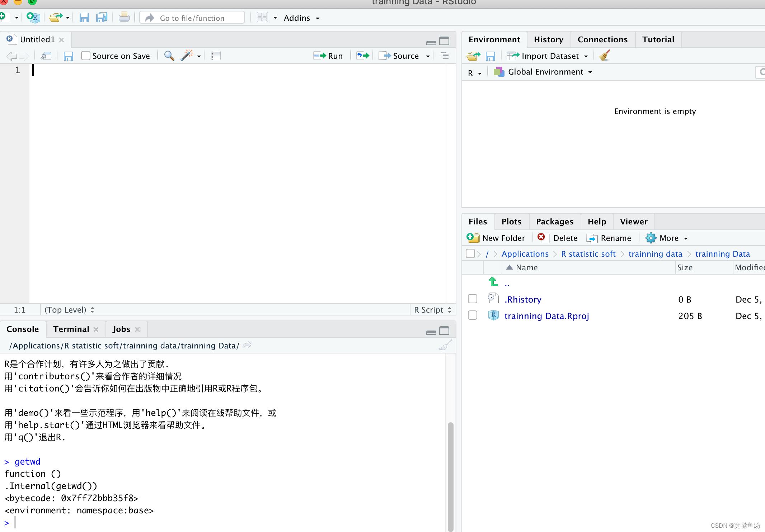Click the print icon in main toolbar
The image size is (765, 532).
tap(124, 17)
